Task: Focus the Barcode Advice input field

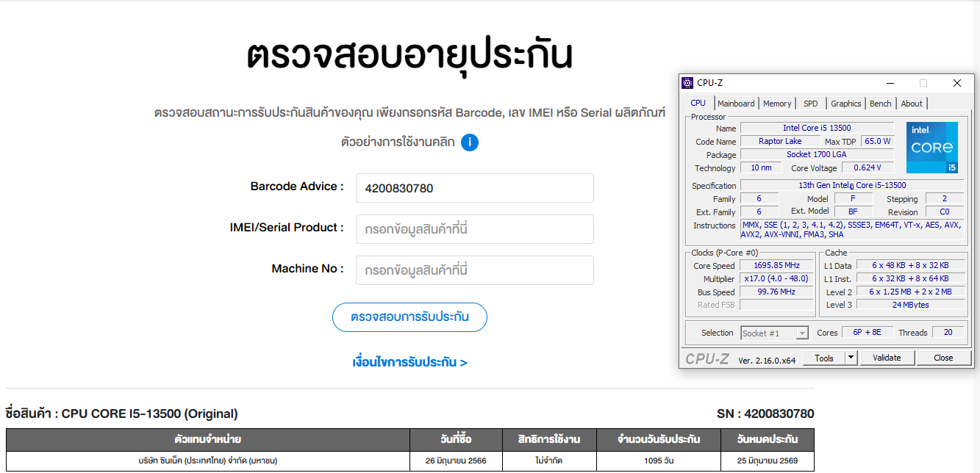Action: pos(474,188)
